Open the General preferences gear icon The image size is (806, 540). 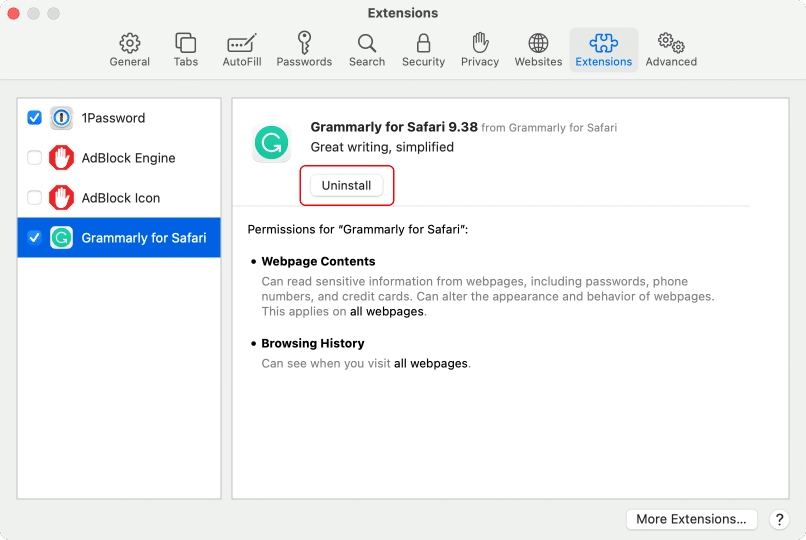pos(130,43)
